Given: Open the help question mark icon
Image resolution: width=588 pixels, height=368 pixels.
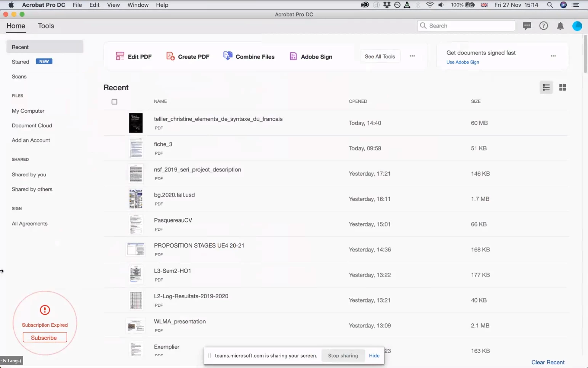Looking at the screenshot, I should (544, 26).
